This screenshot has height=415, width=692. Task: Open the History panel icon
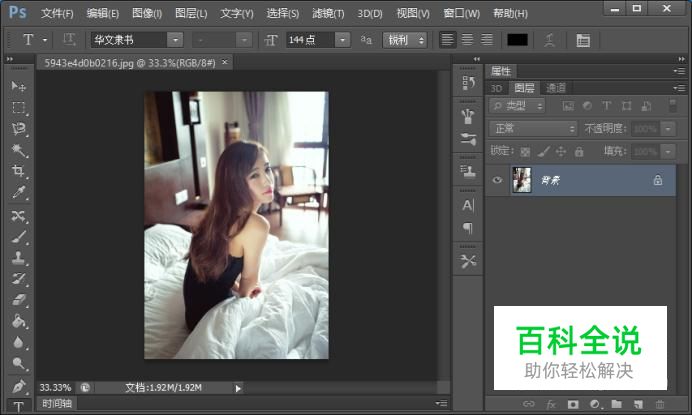(x=468, y=83)
